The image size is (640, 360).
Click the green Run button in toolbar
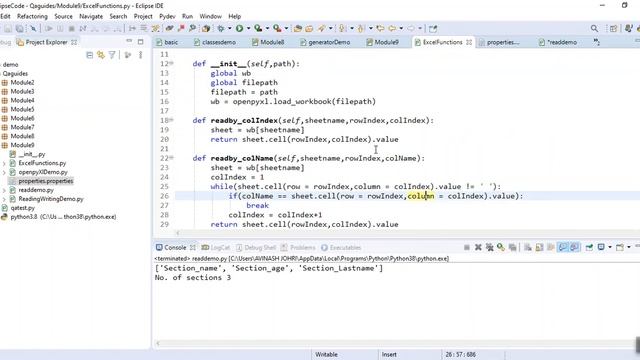[x=240, y=29]
